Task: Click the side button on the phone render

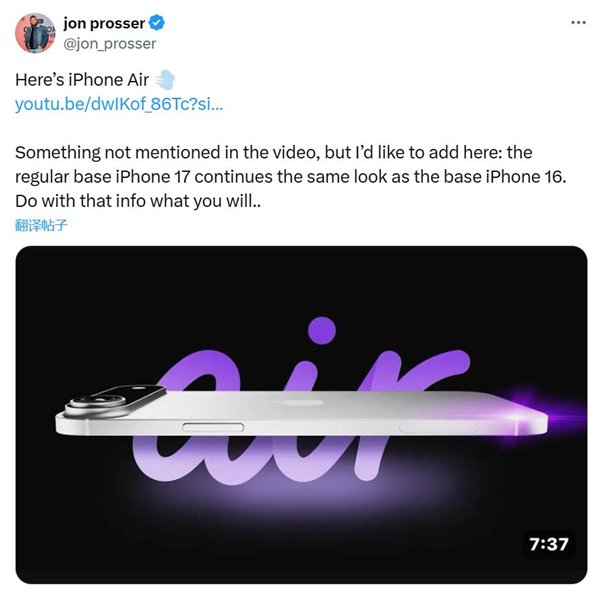Action: point(213,427)
